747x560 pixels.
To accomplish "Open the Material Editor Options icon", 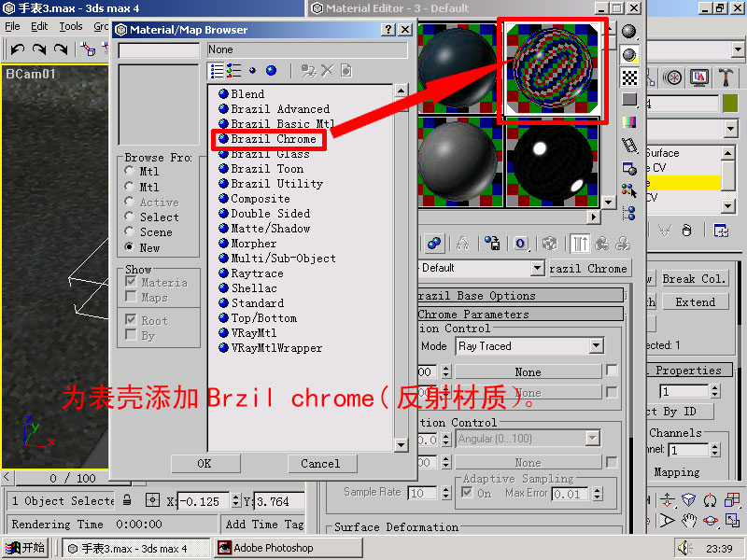I will [629, 168].
